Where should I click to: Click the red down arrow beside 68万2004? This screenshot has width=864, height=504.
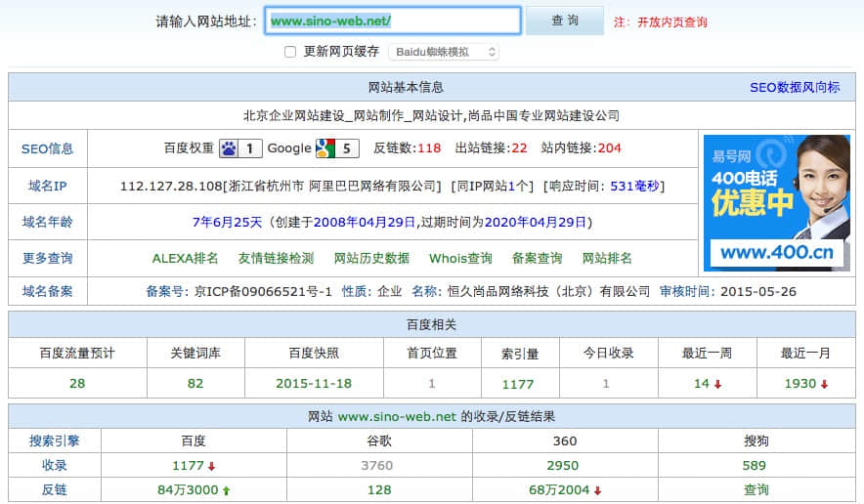598,490
